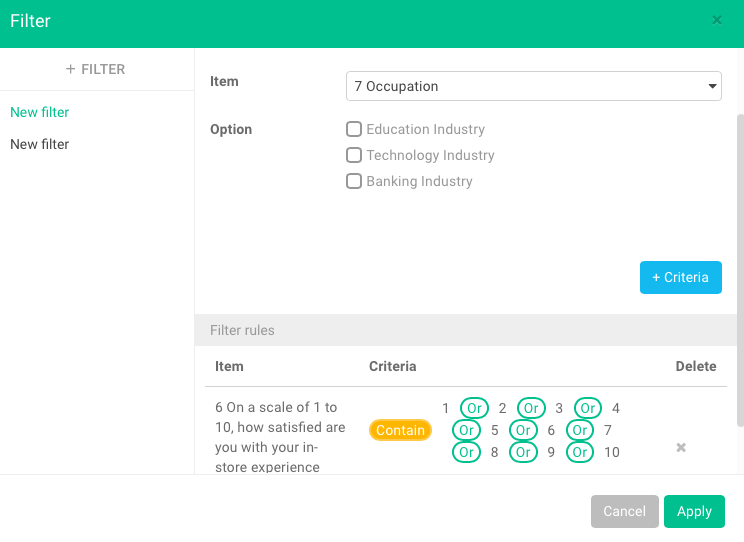744x542 pixels.
Task: Click the Cancel button
Action: tap(624, 511)
